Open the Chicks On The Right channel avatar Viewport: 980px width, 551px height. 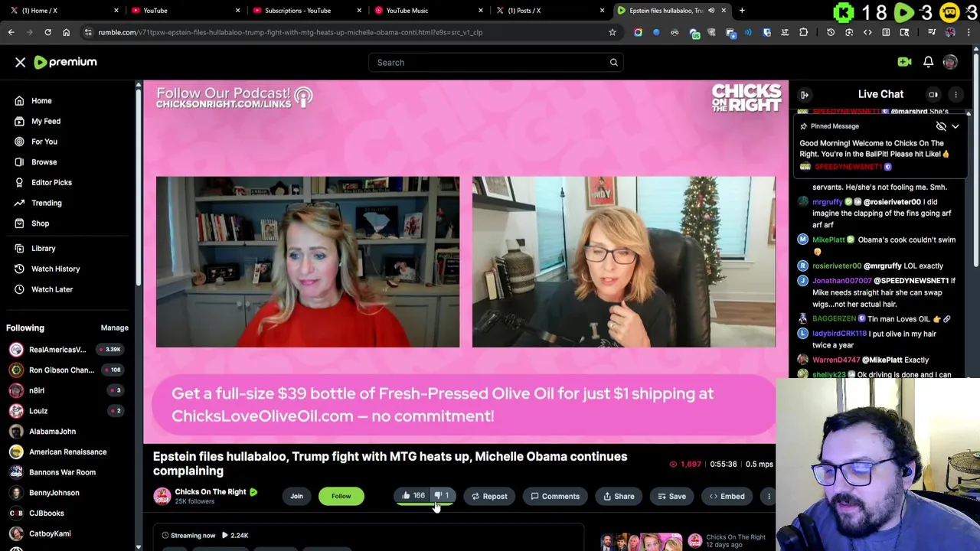point(162,497)
